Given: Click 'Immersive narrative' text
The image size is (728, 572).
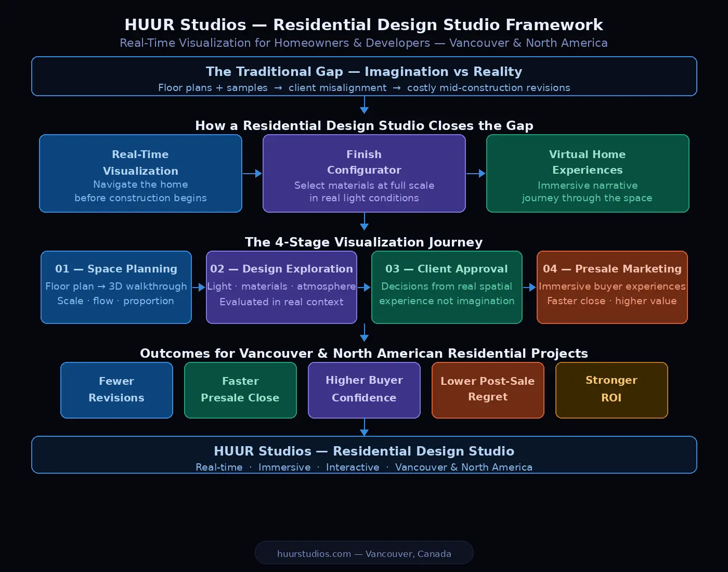Looking at the screenshot, I should 588,185.
